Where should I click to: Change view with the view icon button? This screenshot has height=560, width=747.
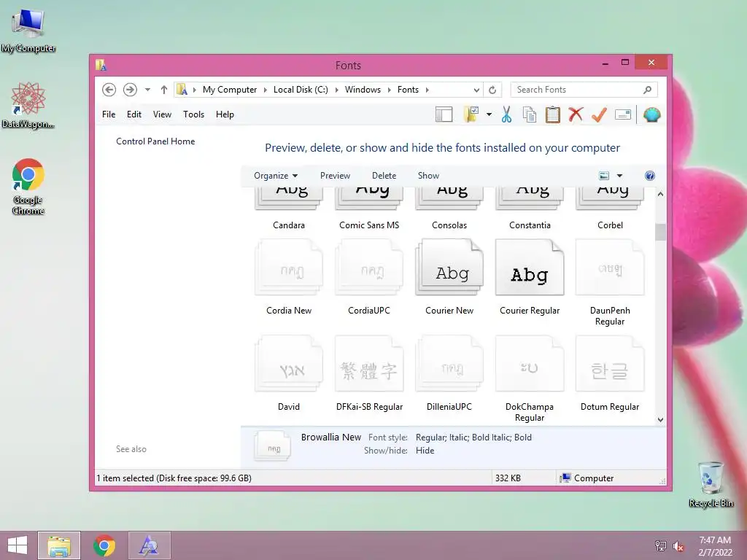click(x=604, y=176)
